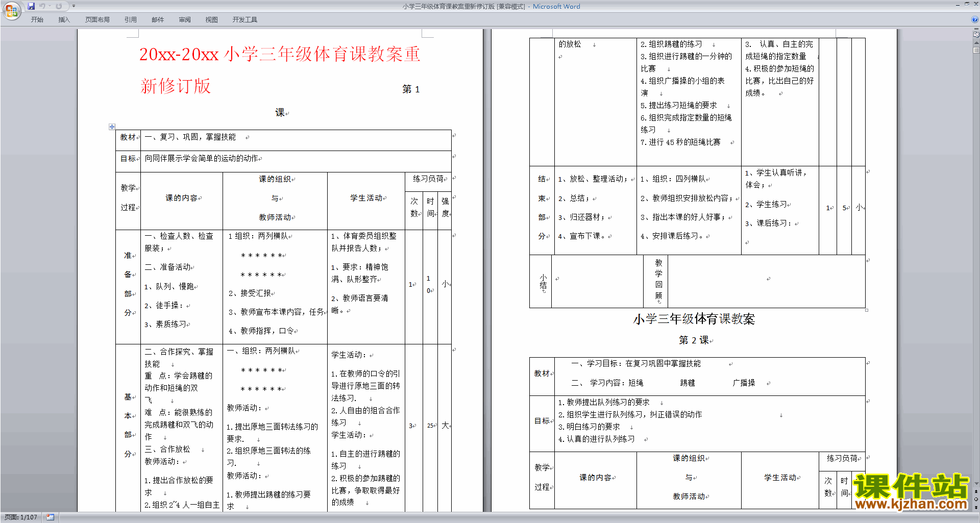Image resolution: width=980 pixels, height=523 pixels.
Task: Click the text 7.进行 45 秒的短绳比赛
Action: point(680,142)
